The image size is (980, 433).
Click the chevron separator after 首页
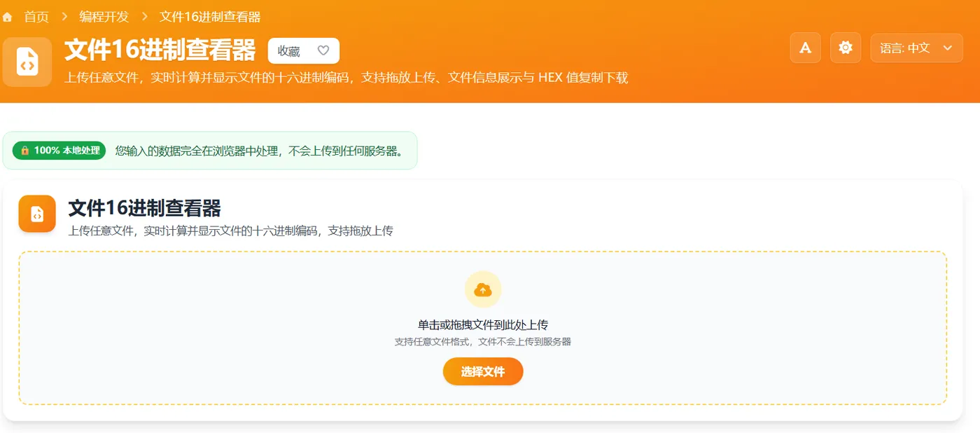pyautogui.click(x=65, y=16)
